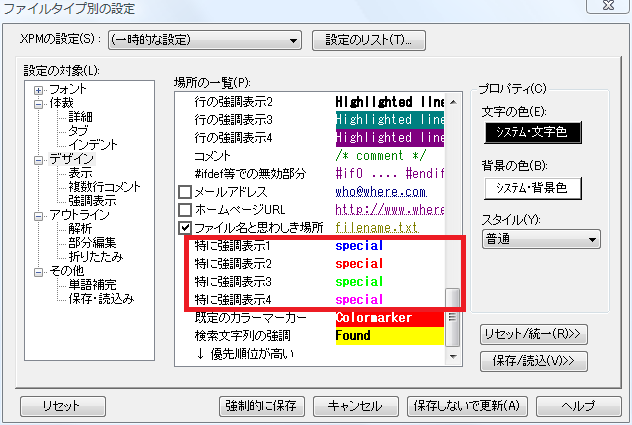Select 体裁 tree item label
The height and width of the screenshot is (425, 632).
coord(61,103)
